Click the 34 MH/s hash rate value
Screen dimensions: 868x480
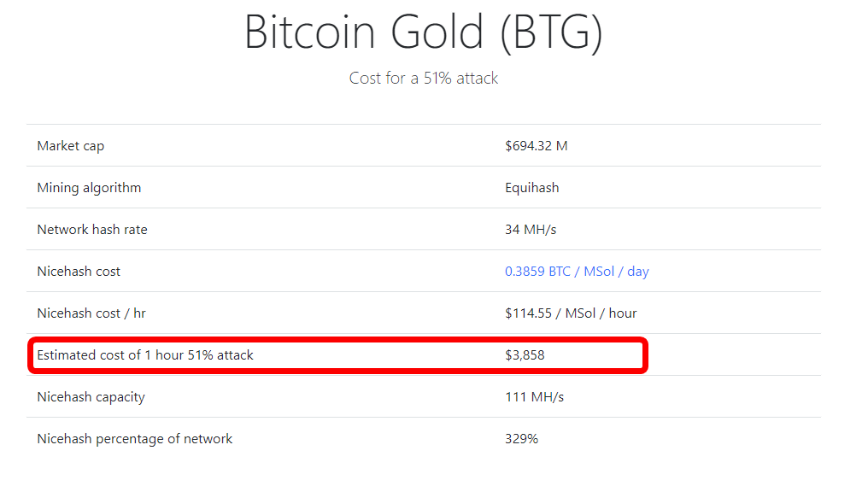tap(531, 229)
